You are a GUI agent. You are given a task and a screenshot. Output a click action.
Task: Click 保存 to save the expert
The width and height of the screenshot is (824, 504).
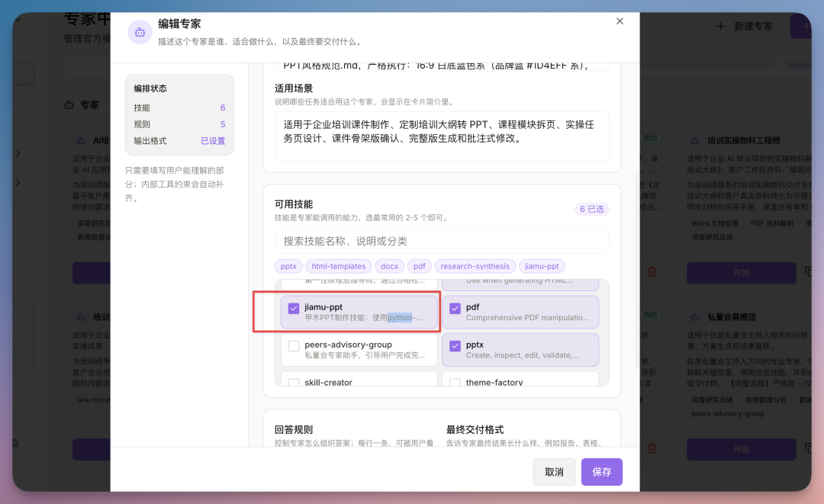coord(602,472)
